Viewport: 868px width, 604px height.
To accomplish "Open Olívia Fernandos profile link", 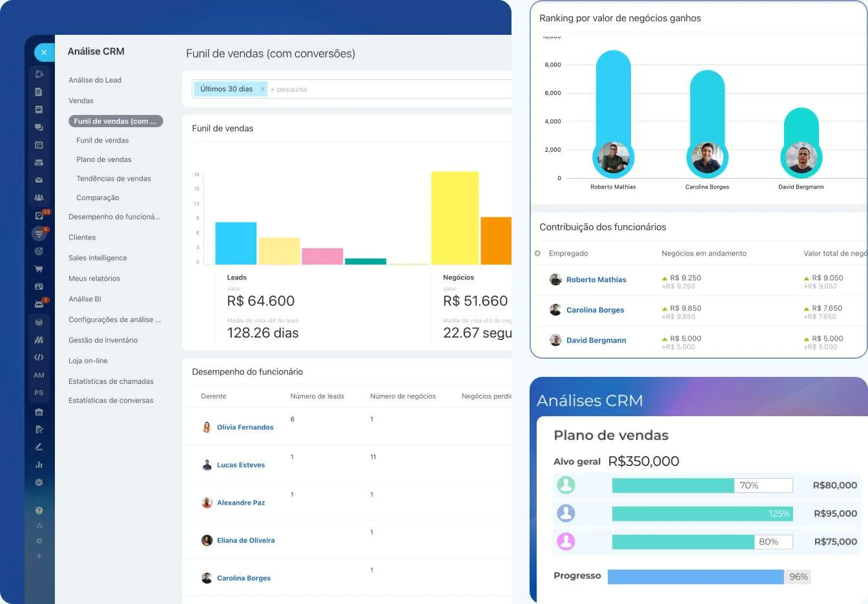I will [x=245, y=427].
